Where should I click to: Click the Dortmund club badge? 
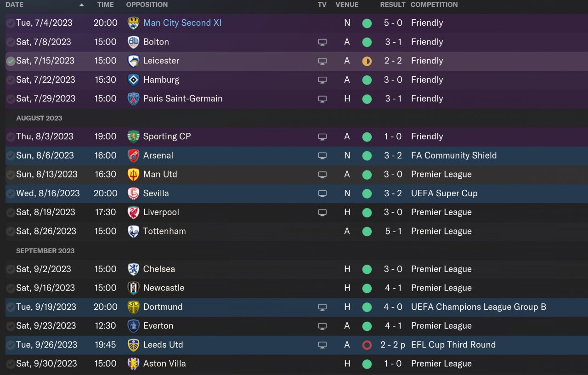point(133,307)
